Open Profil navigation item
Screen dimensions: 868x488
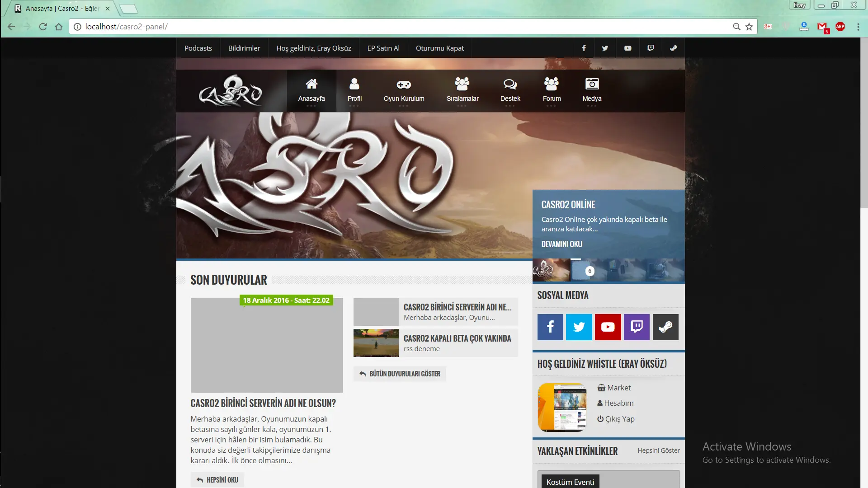[354, 91]
